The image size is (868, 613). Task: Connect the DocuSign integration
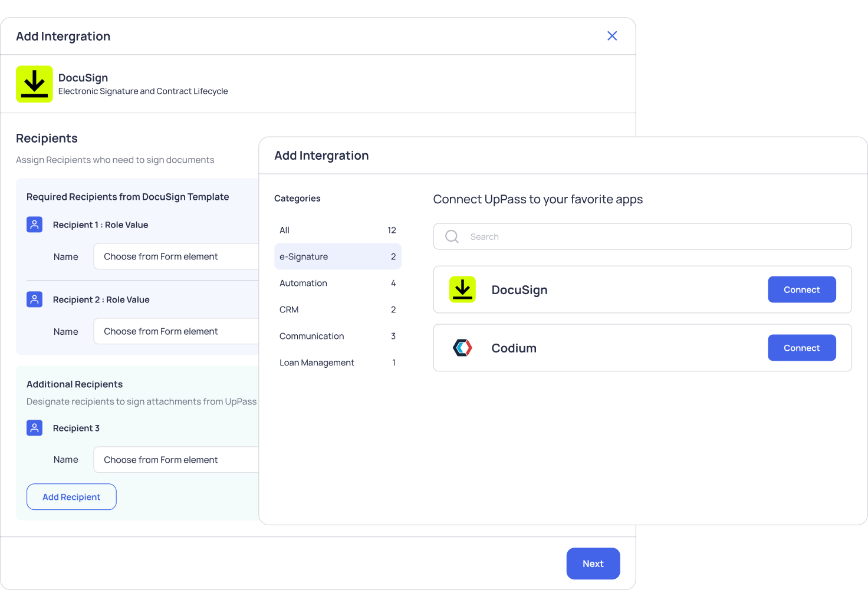coord(801,289)
